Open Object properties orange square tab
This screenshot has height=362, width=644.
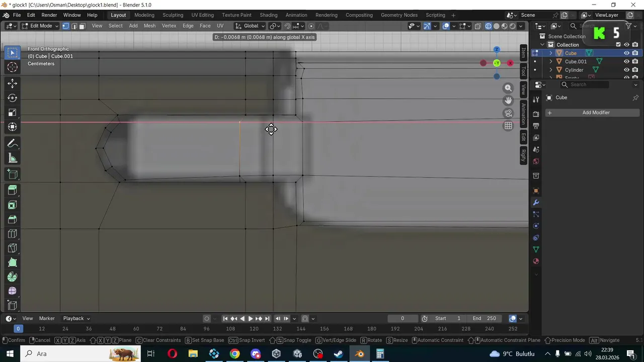pyautogui.click(x=536, y=191)
